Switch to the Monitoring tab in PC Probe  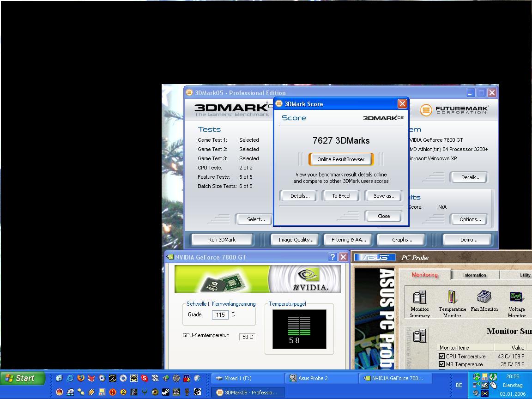click(425, 274)
